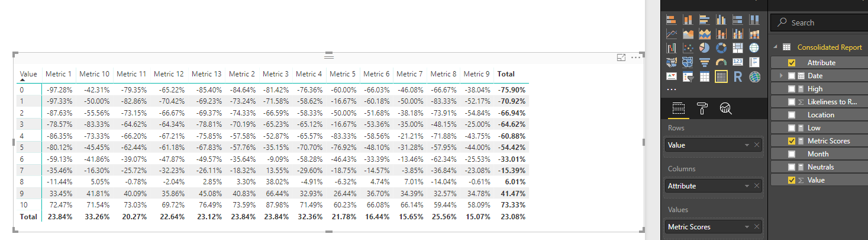
Task: Check the Likeliness to R... field checkbox
Action: point(792,102)
